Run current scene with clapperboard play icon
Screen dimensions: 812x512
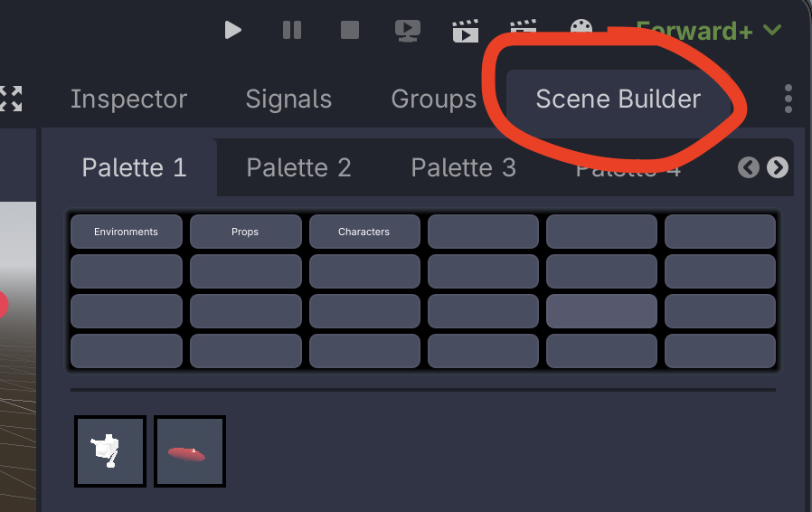[x=466, y=31]
